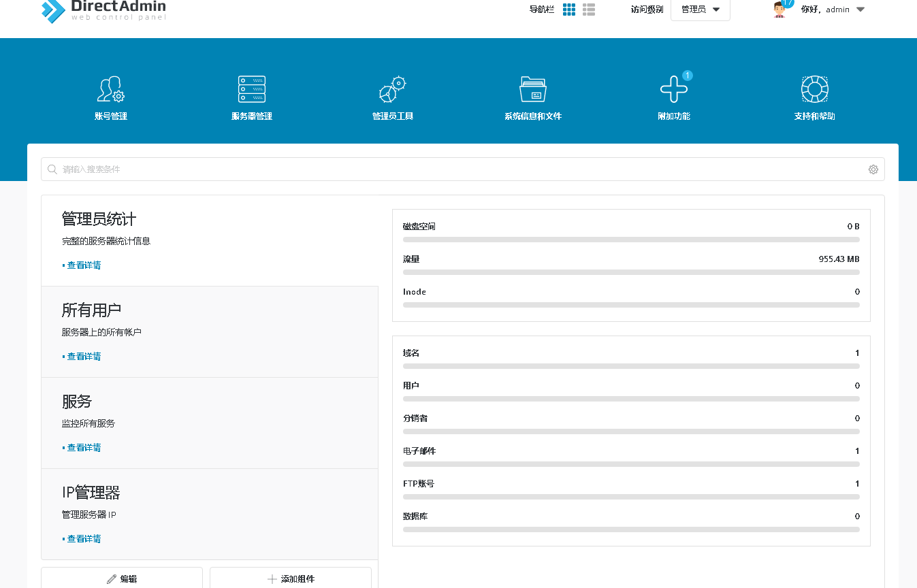Click the 流量 bandwidth usage bar
Image resolution: width=917 pixels, height=588 pixels.
[x=631, y=272]
